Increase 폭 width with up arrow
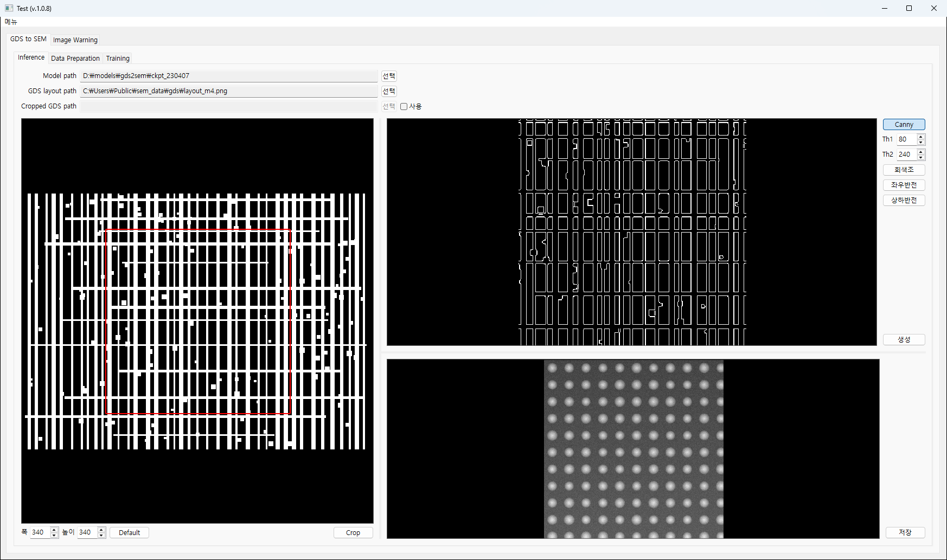Viewport: 947px width, 560px height. click(54, 530)
